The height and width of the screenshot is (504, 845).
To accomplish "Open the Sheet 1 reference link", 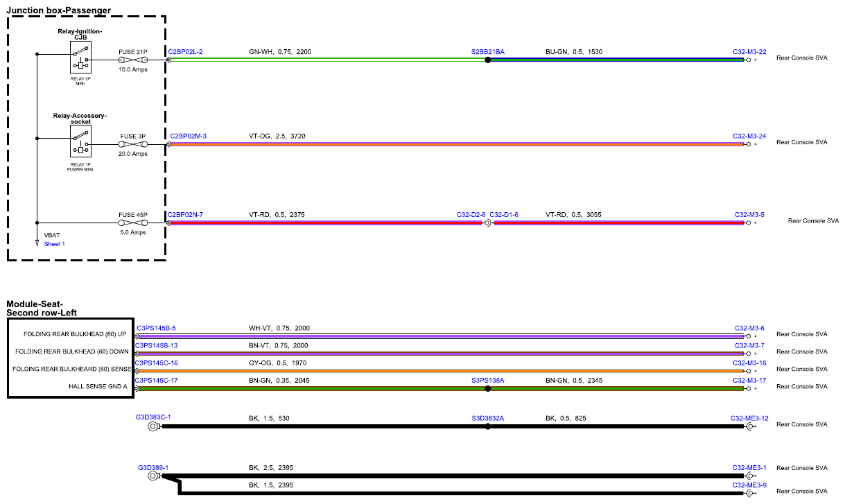I will tap(53, 244).
